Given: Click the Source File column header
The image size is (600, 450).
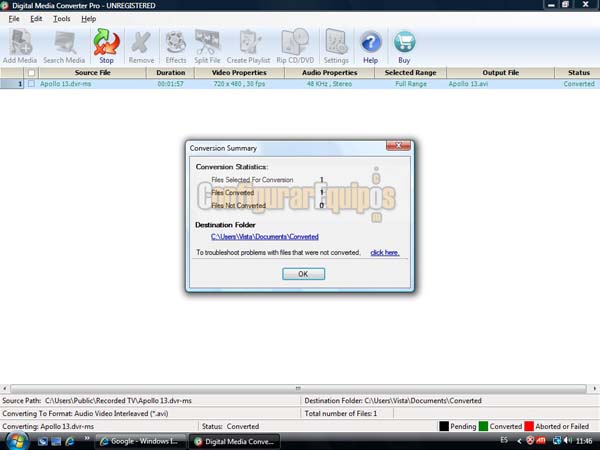Looking at the screenshot, I should [x=92, y=73].
